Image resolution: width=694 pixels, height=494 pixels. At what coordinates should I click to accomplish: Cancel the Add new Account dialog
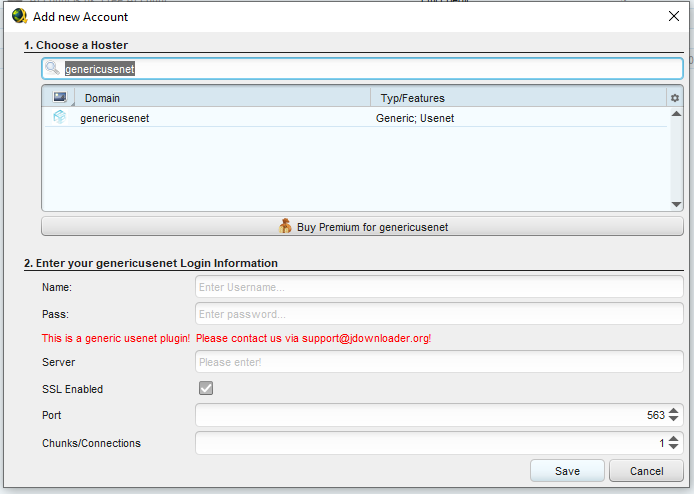[x=647, y=471]
